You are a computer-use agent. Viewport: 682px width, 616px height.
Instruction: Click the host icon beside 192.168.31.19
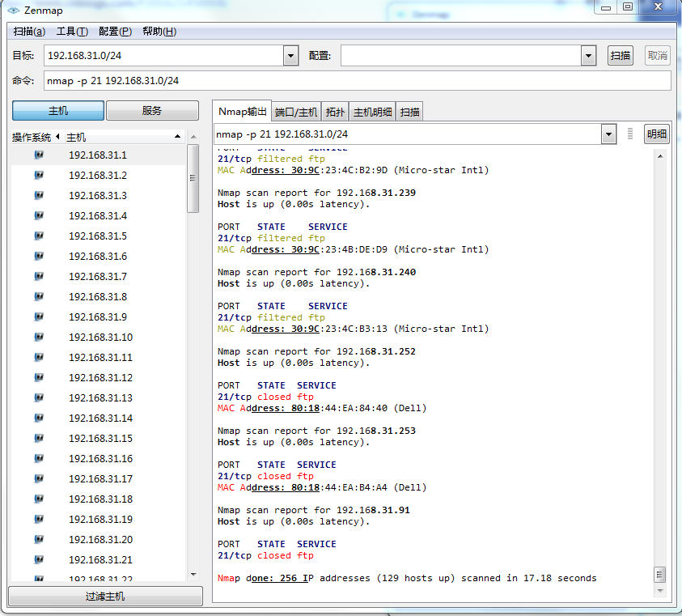pyautogui.click(x=39, y=519)
